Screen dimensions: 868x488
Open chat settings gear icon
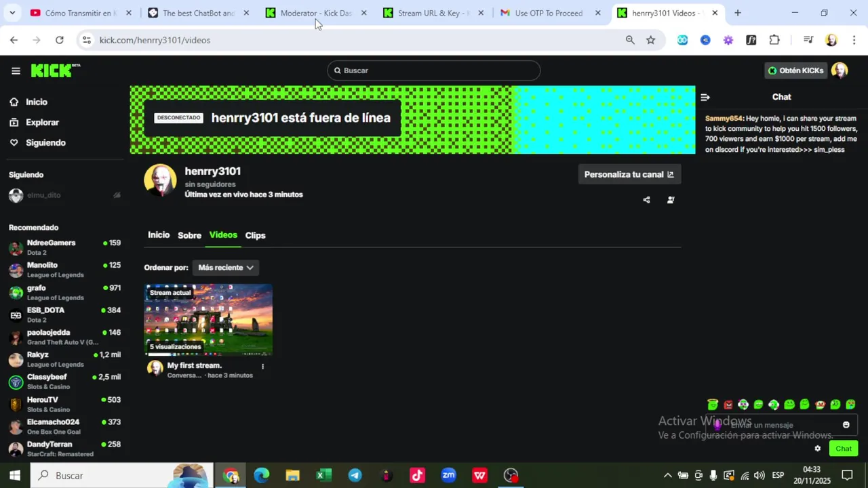pos(817,449)
